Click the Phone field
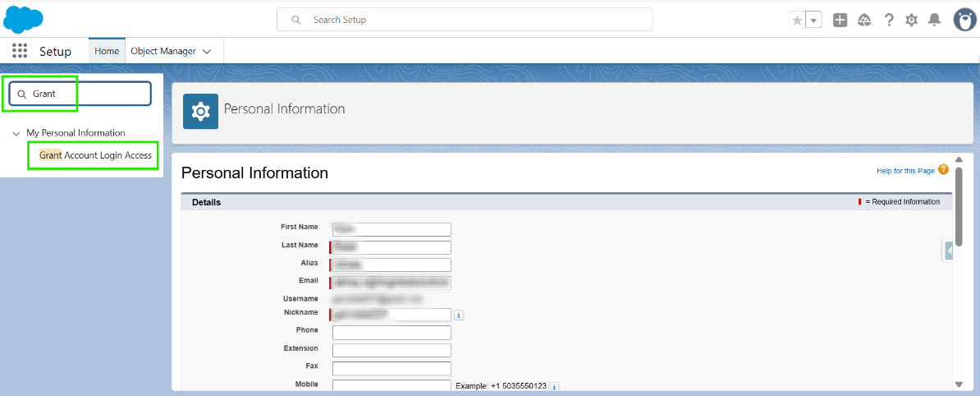Viewport: 980px width, 396px height. click(392, 332)
